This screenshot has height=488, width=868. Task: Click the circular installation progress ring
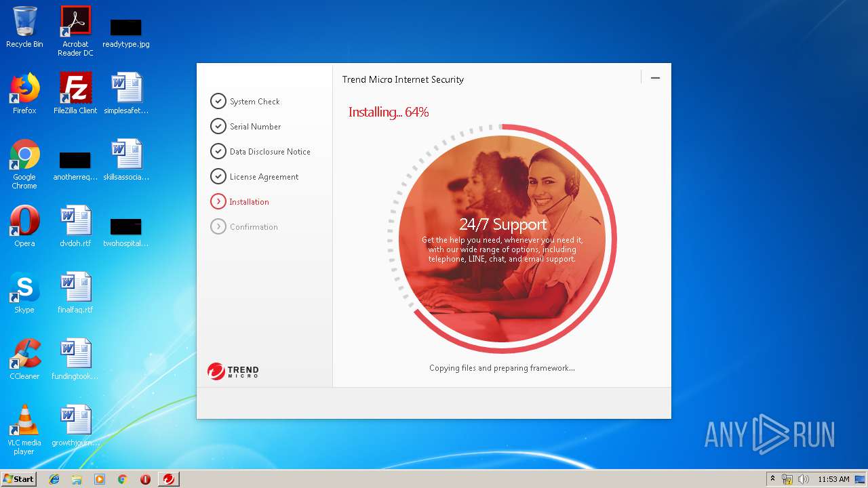click(502, 239)
